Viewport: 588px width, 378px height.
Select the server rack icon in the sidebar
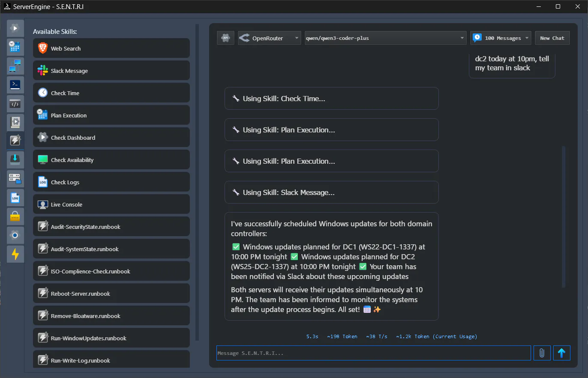coord(15,179)
